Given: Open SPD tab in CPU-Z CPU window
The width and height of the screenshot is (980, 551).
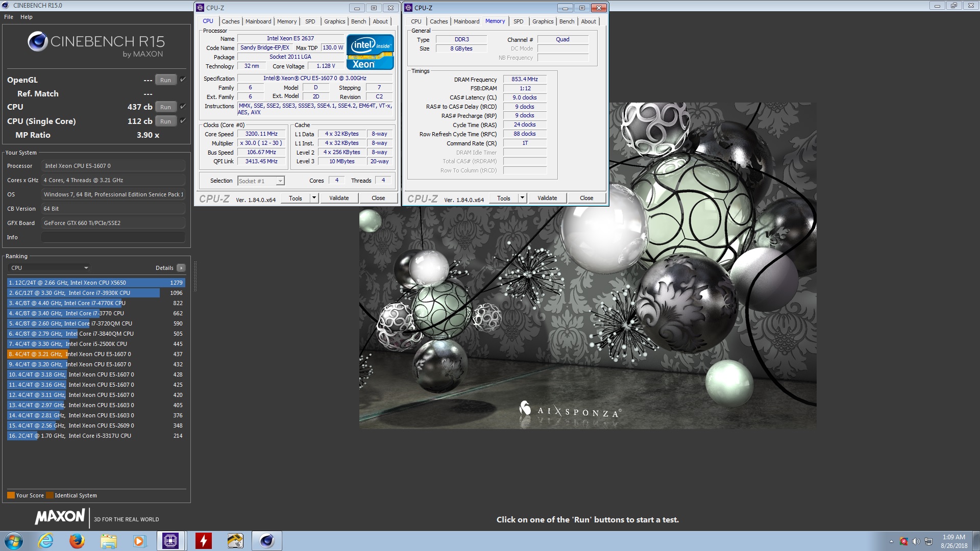Looking at the screenshot, I should pyautogui.click(x=310, y=21).
